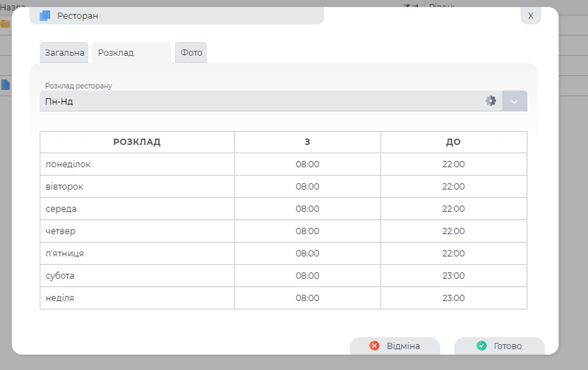588x370 pixels.
Task: Select the середа row label
Action: pyautogui.click(x=61, y=209)
